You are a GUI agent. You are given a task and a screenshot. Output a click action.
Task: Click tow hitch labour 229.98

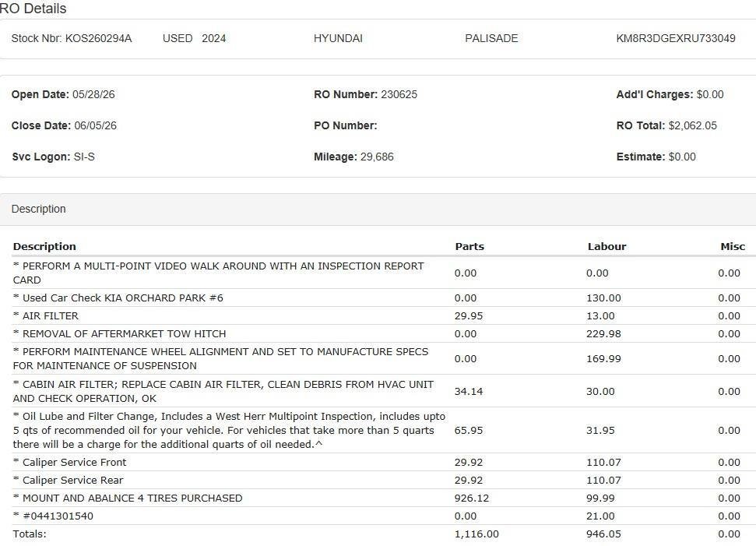click(x=603, y=334)
